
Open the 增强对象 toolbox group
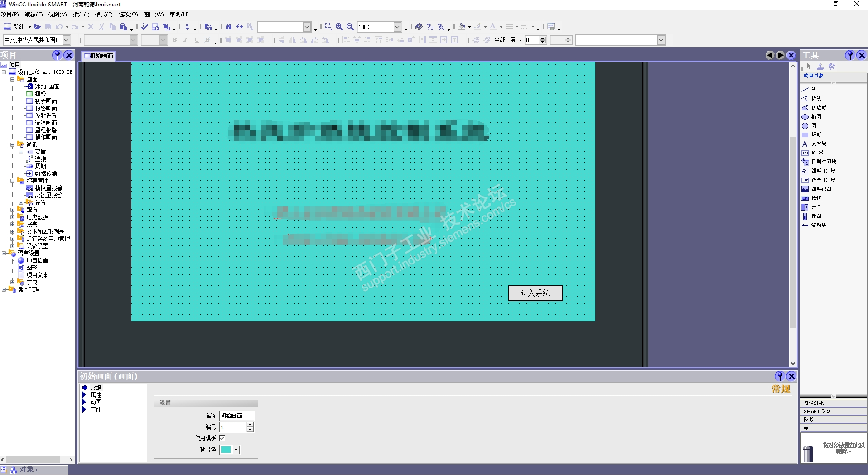pos(834,403)
